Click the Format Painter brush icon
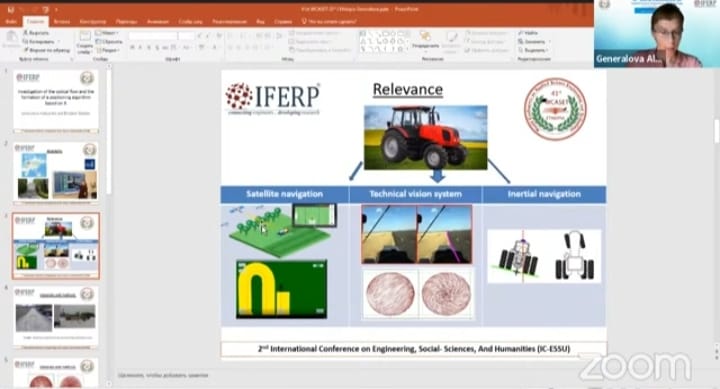This screenshot has width=720, height=389. click(x=26, y=50)
